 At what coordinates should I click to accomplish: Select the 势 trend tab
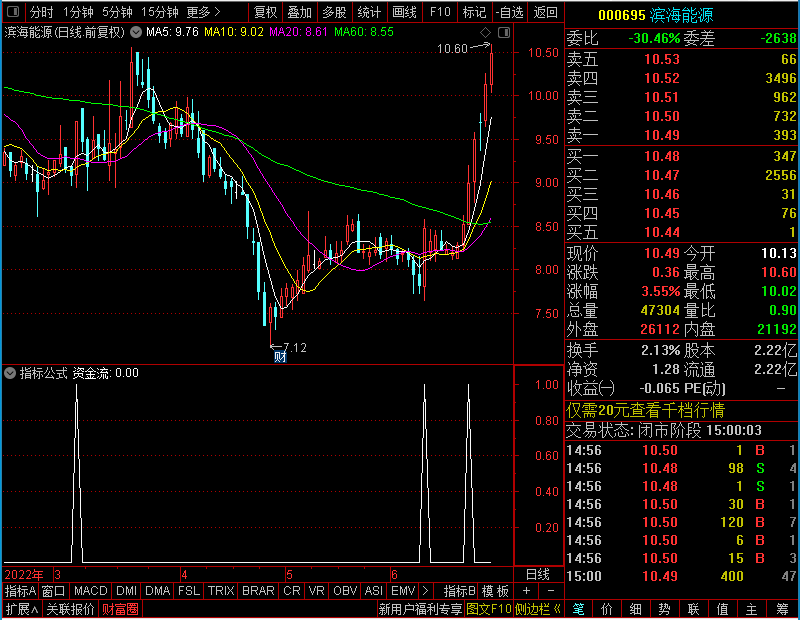coord(664,609)
